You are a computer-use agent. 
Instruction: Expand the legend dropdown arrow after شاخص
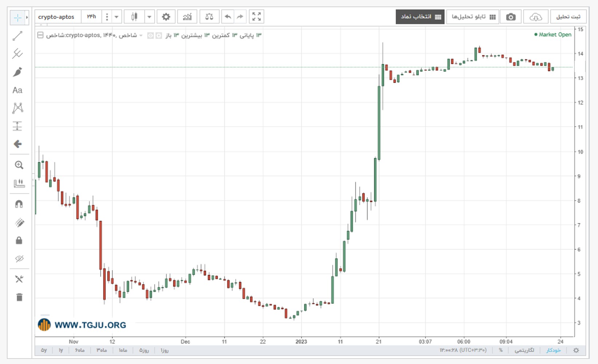tap(141, 35)
